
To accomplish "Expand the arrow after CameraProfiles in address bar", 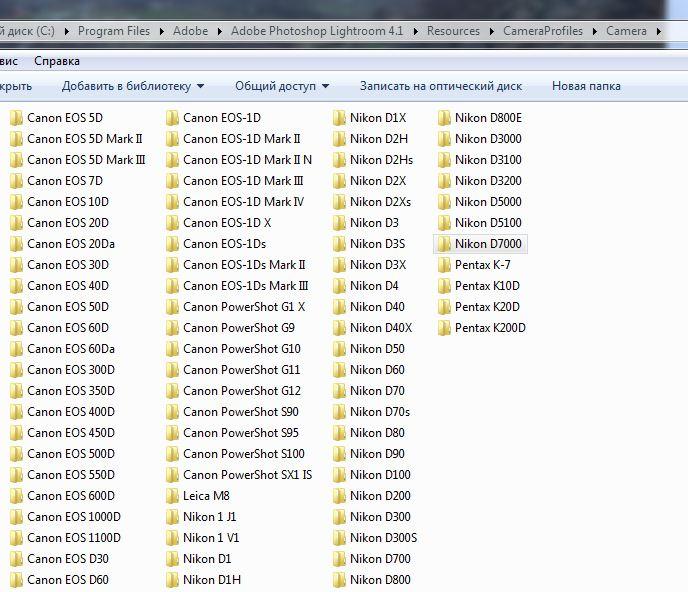I will (x=595, y=32).
